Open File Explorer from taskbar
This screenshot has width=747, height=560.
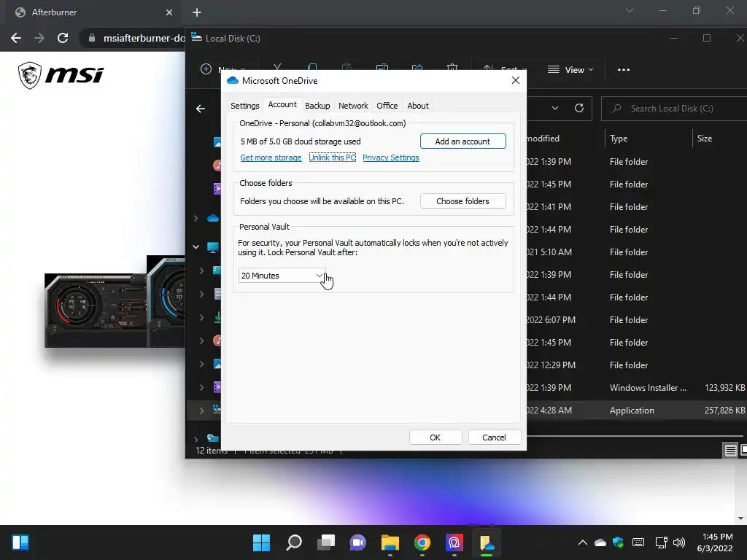tap(390, 542)
